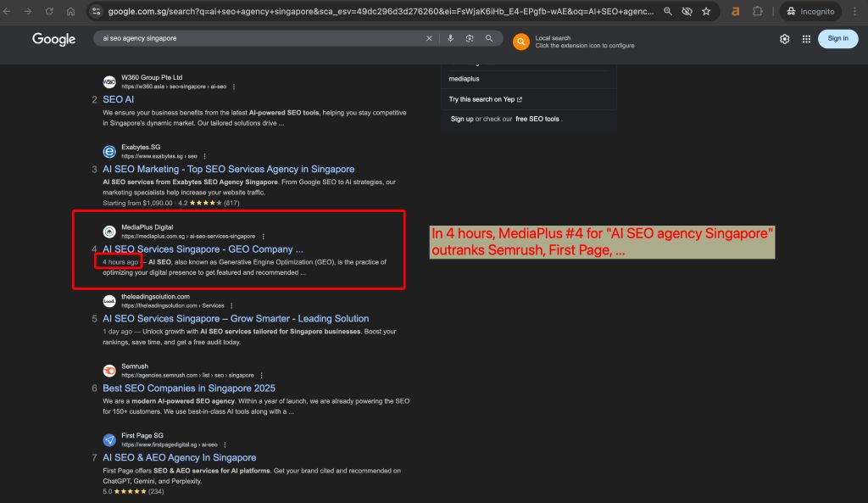
Task: Open more options for theleadingsolution.com result
Action: (231, 306)
